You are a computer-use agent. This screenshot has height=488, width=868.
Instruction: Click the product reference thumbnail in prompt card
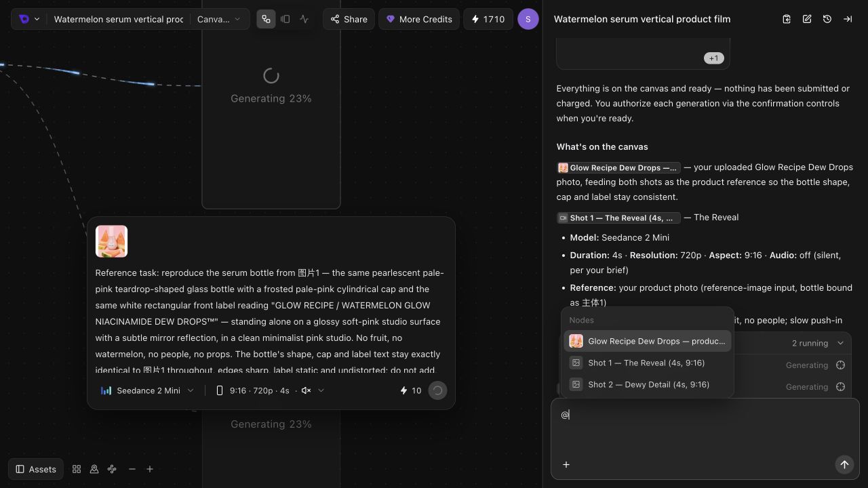click(111, 241)
